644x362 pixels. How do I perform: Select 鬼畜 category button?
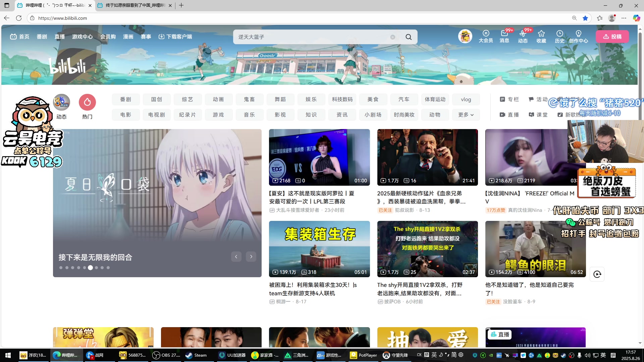[x=249, y=99]
